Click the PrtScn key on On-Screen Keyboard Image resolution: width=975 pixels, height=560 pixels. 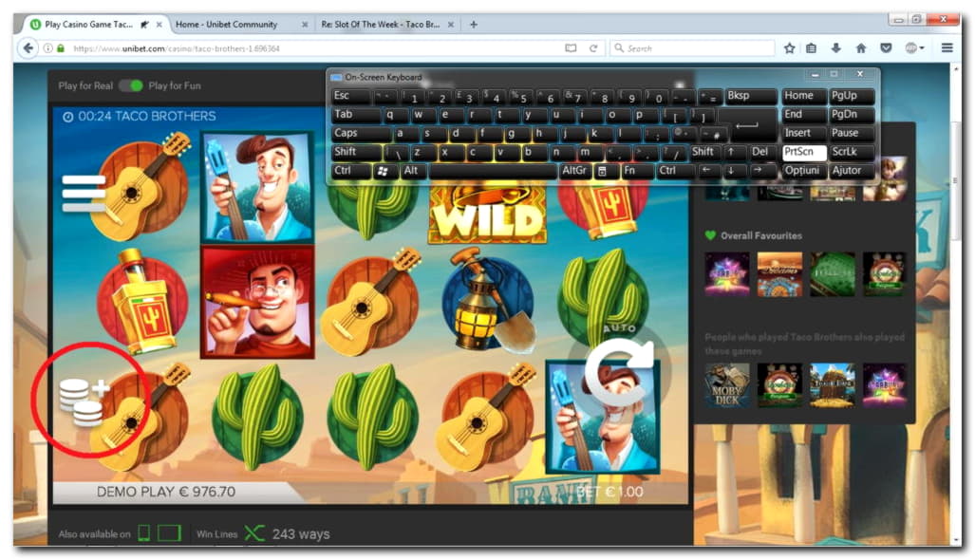[x=804, y=152]
